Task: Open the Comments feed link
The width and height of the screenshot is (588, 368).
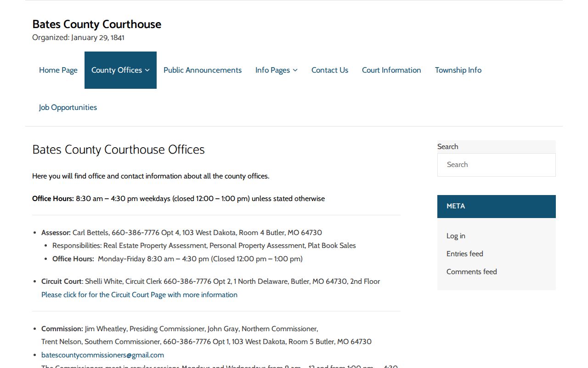Action: (472, 272)
